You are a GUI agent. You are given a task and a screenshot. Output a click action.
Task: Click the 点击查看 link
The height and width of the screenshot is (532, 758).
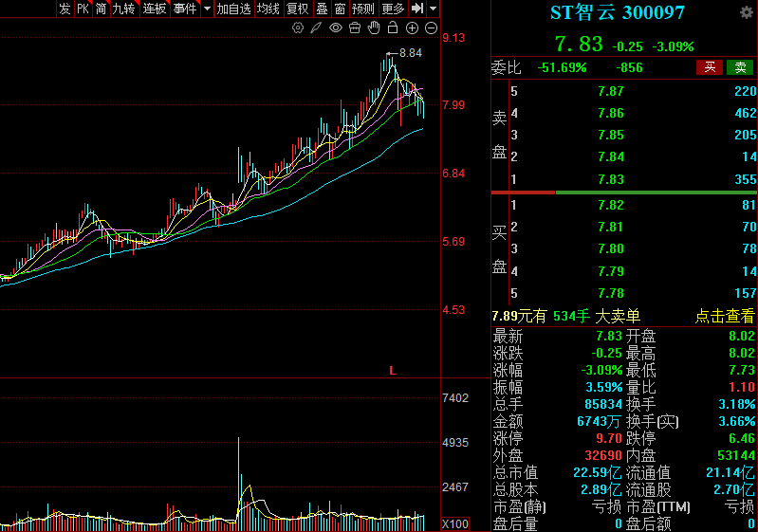[725, 316]
